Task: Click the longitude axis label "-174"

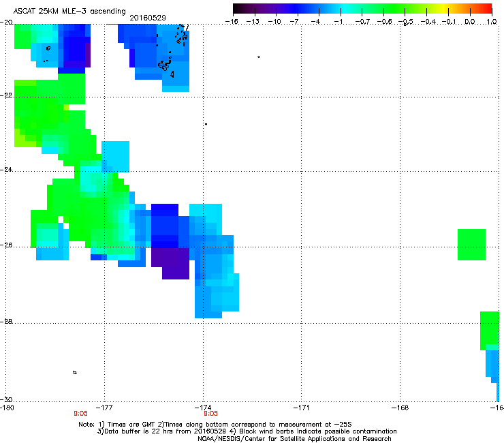Action: 203,408
